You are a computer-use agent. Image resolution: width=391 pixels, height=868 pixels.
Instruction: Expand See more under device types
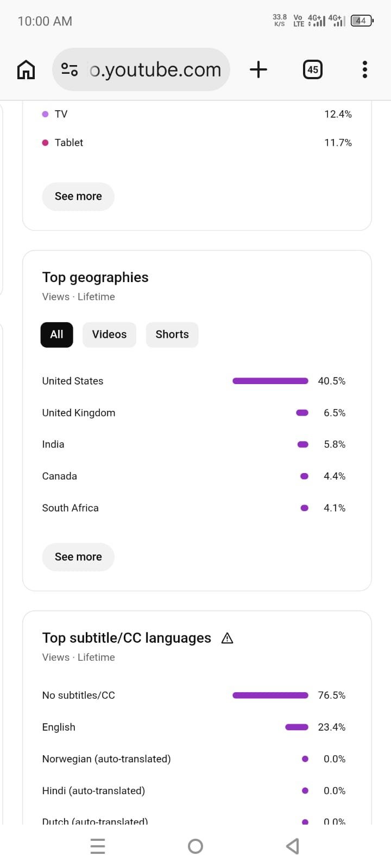coord(78,196)
